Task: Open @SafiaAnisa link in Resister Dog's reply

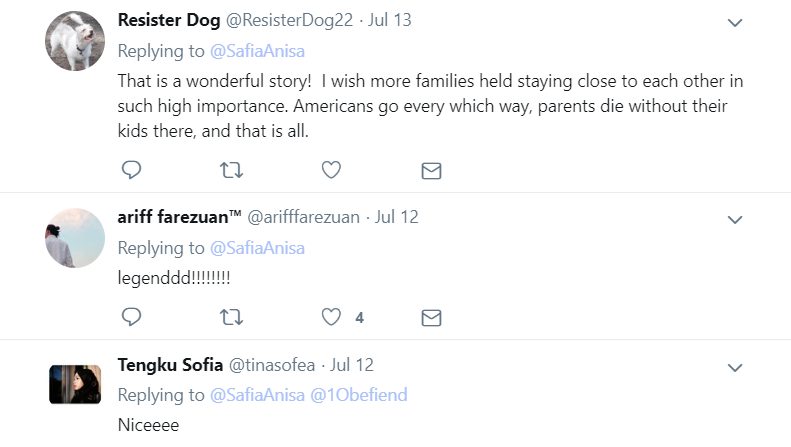Action: 257,50
